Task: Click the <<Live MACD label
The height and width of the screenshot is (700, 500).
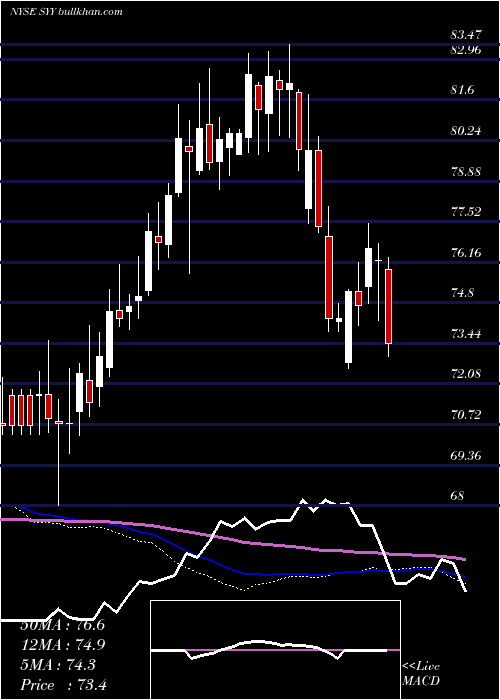Action: (421, 673)
